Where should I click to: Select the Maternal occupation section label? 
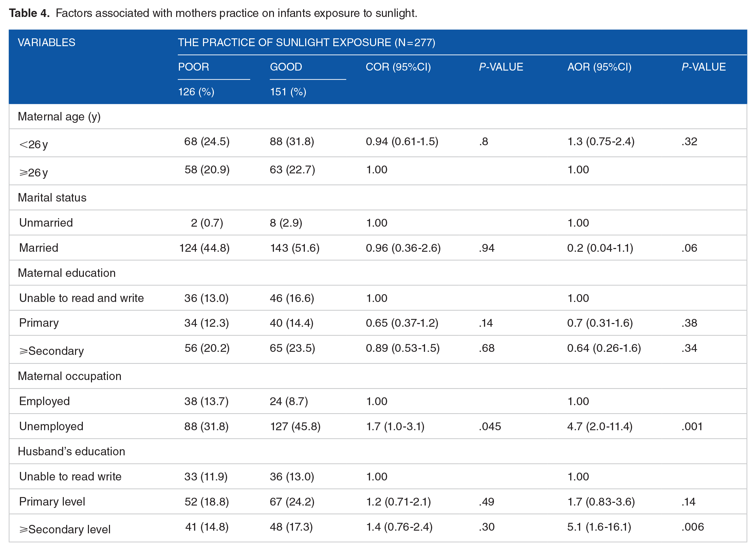pos(70,376)
